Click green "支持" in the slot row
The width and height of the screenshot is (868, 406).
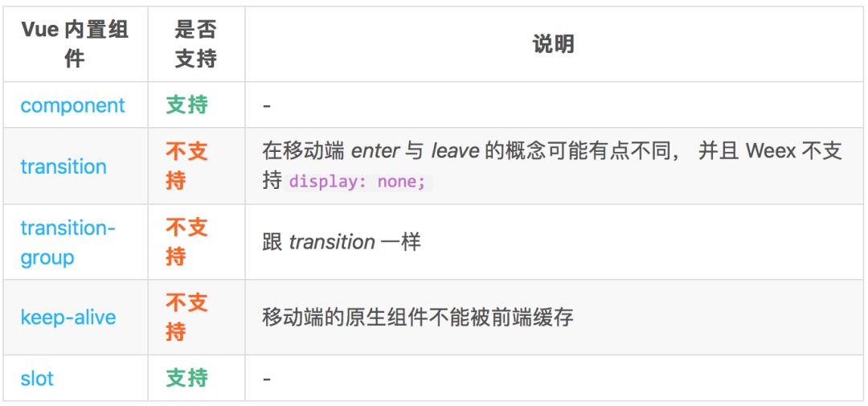pyautogui.click(x=186, y=378)
